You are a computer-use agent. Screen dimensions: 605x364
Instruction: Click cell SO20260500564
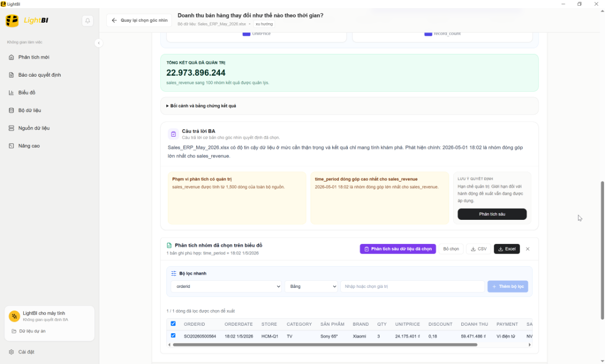pos(200,336)
